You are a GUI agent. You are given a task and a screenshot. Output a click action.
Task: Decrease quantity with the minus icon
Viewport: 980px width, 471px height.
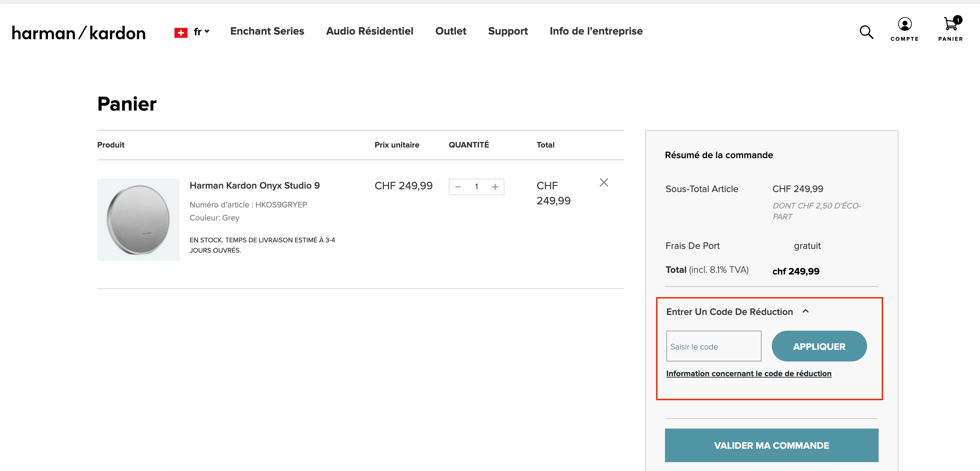coord(458,187)
